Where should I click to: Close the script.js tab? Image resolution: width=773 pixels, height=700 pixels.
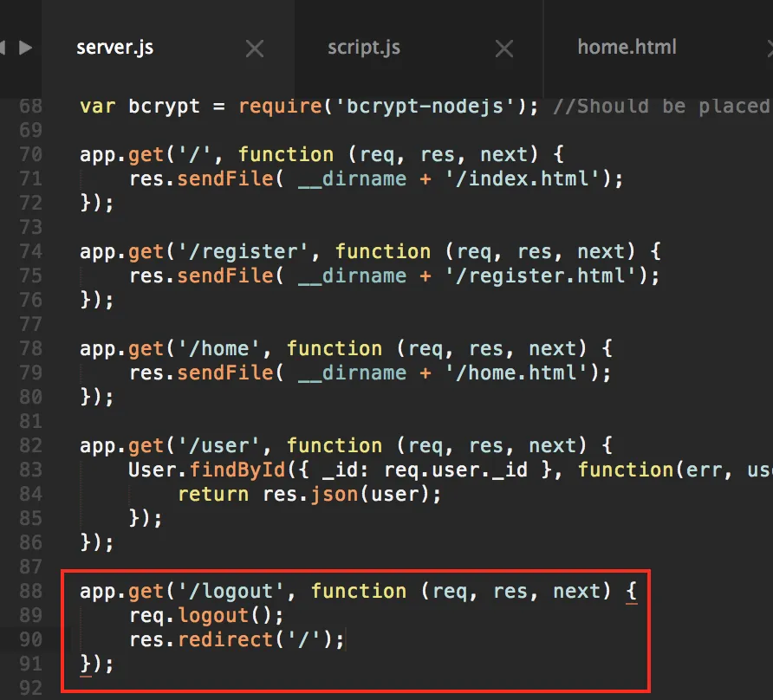pyautogui.click(x=503, y=49)
